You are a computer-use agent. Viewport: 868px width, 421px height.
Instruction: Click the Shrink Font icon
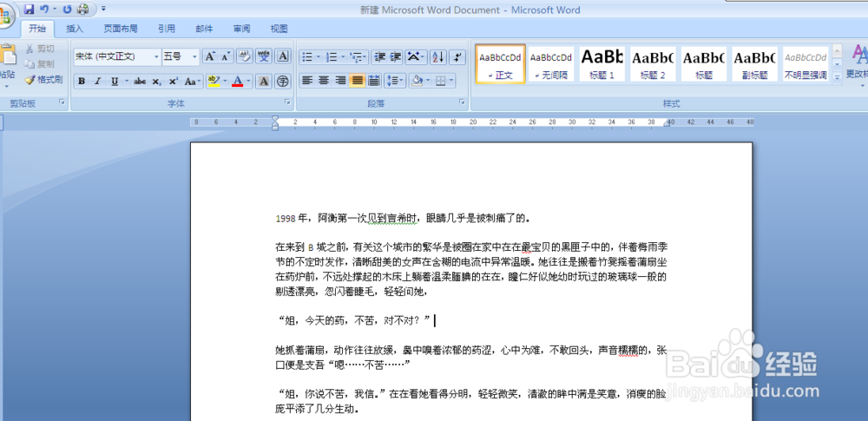pos(225,56)
